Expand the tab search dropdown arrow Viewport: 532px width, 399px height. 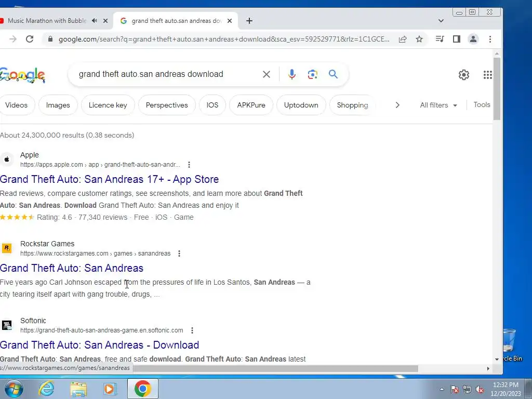pos(441,21)
